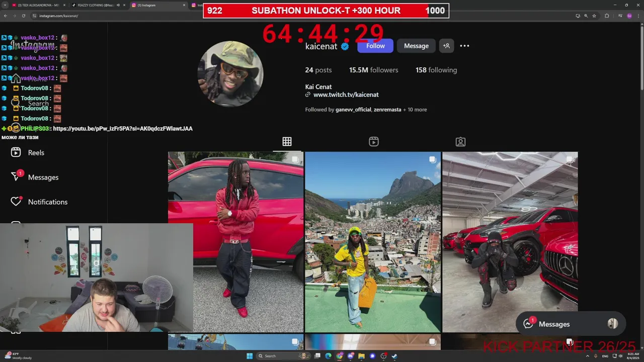The image size is (644, 362).
Task: Close the (1) Instagram browser tab
Action: [184, 5]
